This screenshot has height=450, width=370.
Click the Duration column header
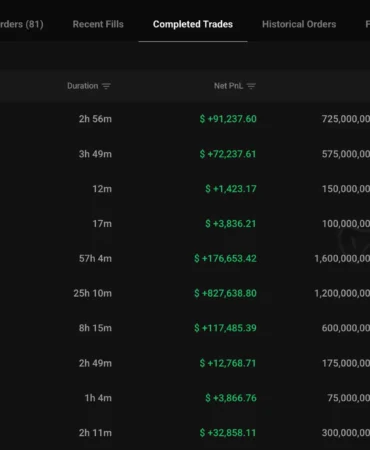83,86
